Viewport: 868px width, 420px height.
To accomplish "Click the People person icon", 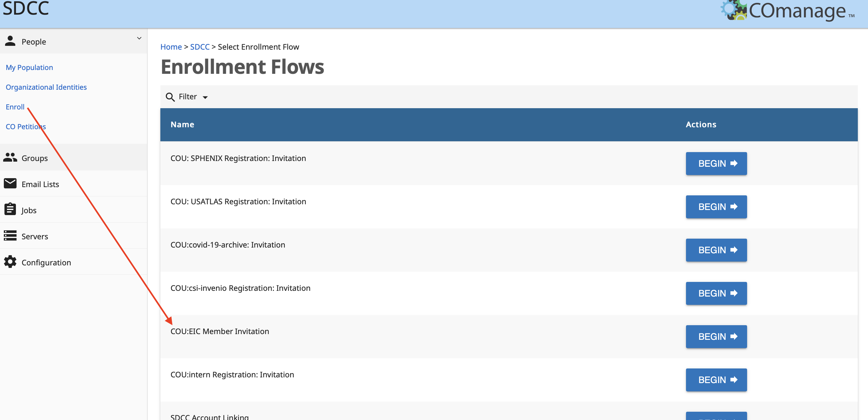I will pos(10,41).
